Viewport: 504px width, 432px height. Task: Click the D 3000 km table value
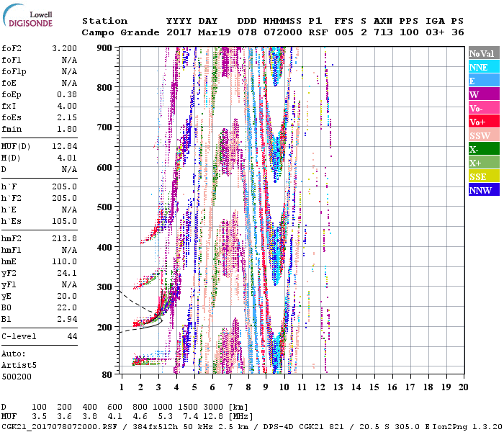pyautogui.click(x=213, y=407)
